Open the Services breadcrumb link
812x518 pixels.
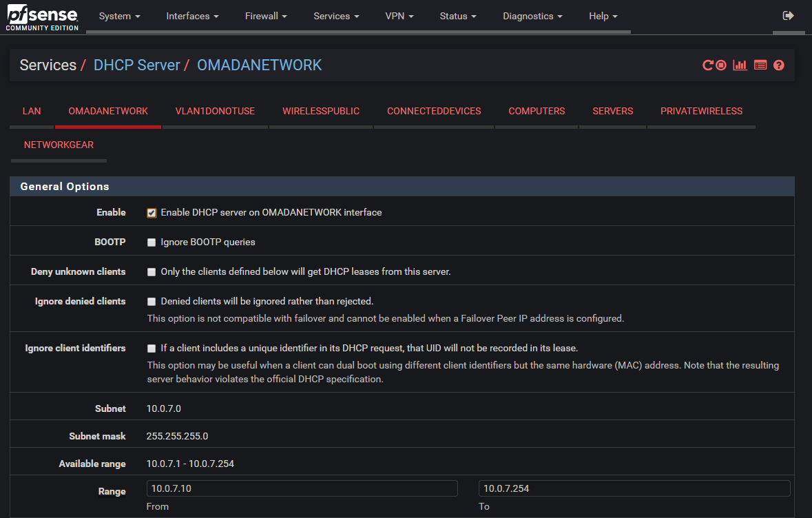click(x=48, y=65)
